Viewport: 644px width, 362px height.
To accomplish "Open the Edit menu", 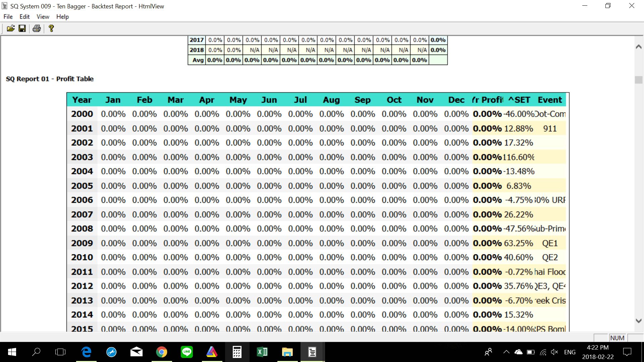I will coord(24,16).
